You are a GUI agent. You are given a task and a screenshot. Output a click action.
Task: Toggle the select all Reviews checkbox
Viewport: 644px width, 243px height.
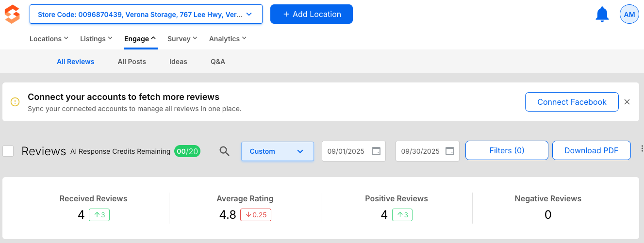[8, 151]
